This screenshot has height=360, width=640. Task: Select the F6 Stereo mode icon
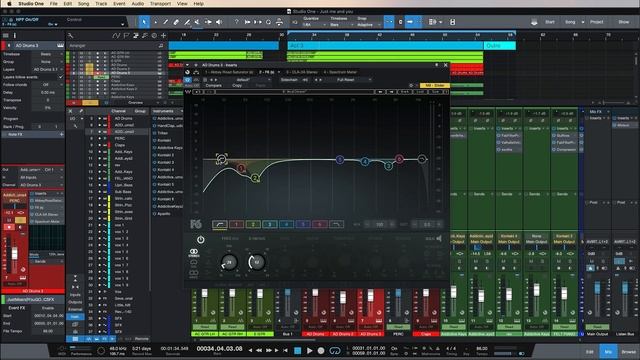click(x=194, y=252)
